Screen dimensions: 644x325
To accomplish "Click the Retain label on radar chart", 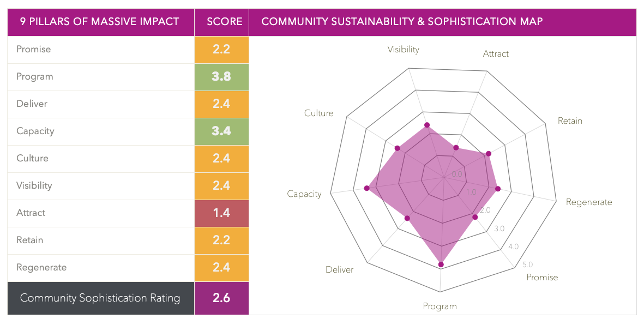I will pyautogui.click(x=570, y=121).
